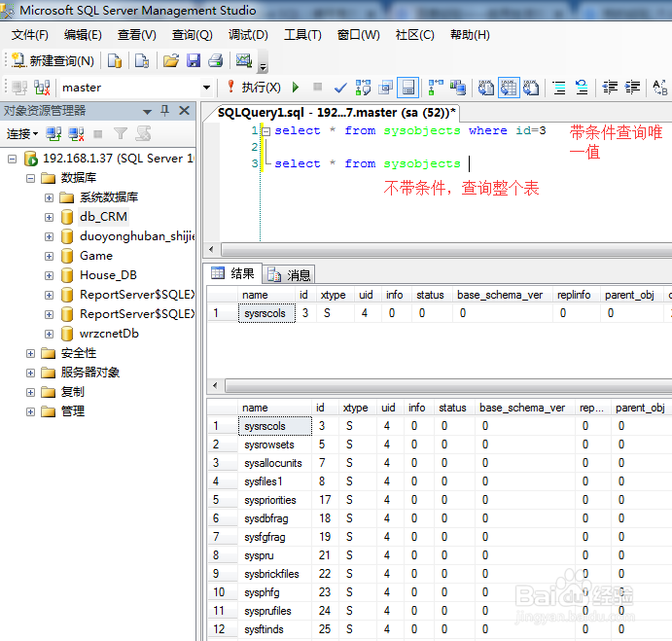Image resolution: width=672 pixels, height=641 pixels.
Task: Click the Change Connection icon
Action: [42, 88]
